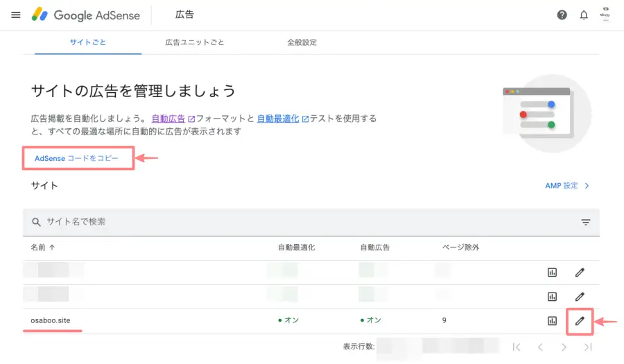Focus the サイト名で検索 search field
624x364 pixels.
311,222
